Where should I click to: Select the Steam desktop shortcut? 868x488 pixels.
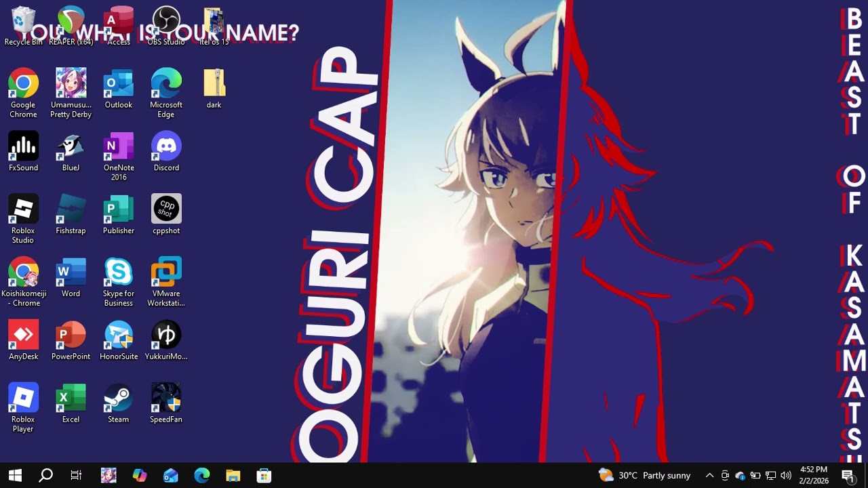(119, 403)
